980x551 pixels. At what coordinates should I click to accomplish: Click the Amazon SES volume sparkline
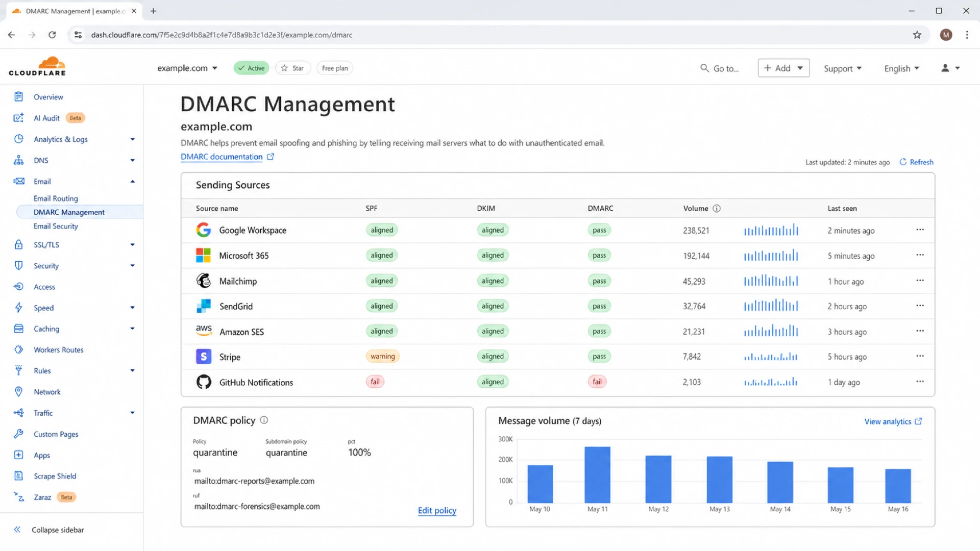click(x=771, y=331)
